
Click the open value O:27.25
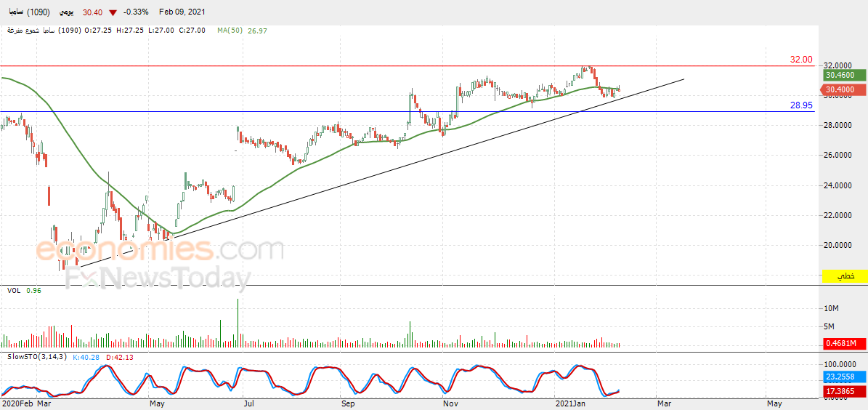pyautogui.click(x=100, y=31)
